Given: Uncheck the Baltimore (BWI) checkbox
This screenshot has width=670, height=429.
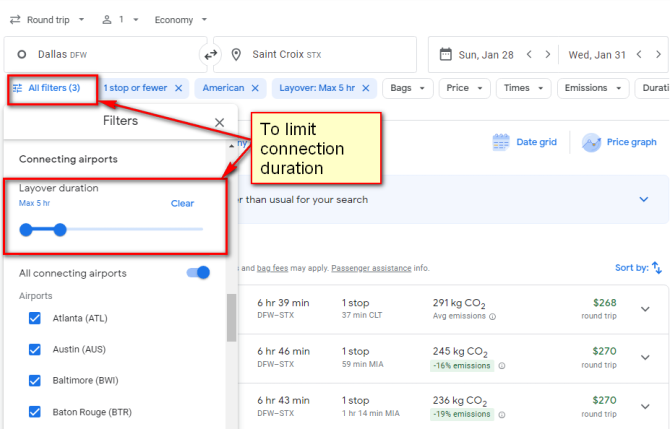Looking at the screenshot, I should point(35,380).
